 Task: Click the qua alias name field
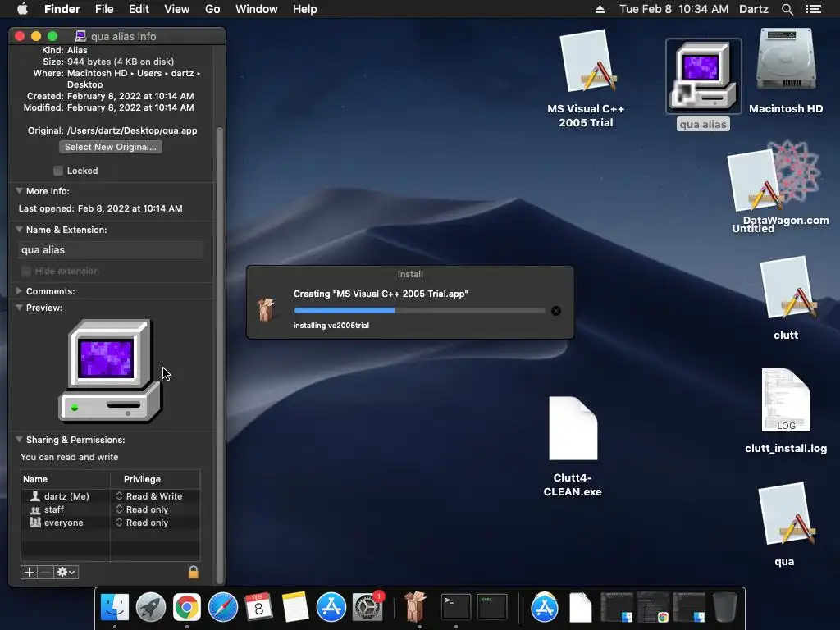click(111, 249)
